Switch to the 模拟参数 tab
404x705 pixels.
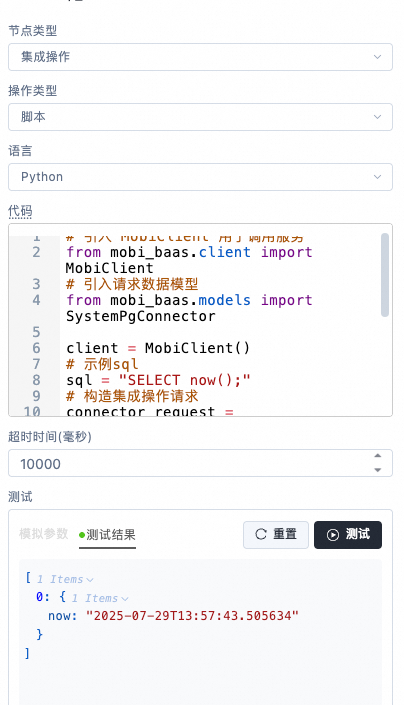click(44, 534)
